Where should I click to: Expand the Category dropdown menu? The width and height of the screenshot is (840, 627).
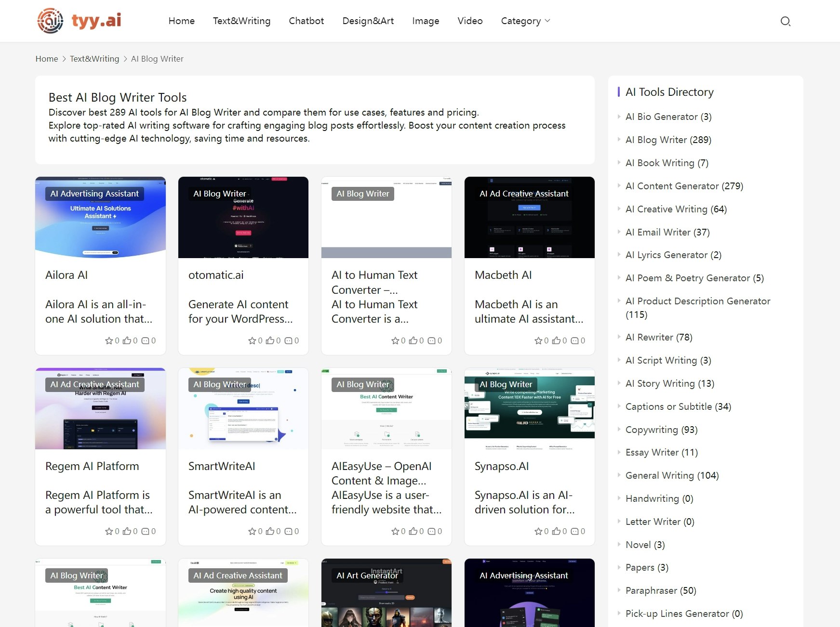coord(525,21)
